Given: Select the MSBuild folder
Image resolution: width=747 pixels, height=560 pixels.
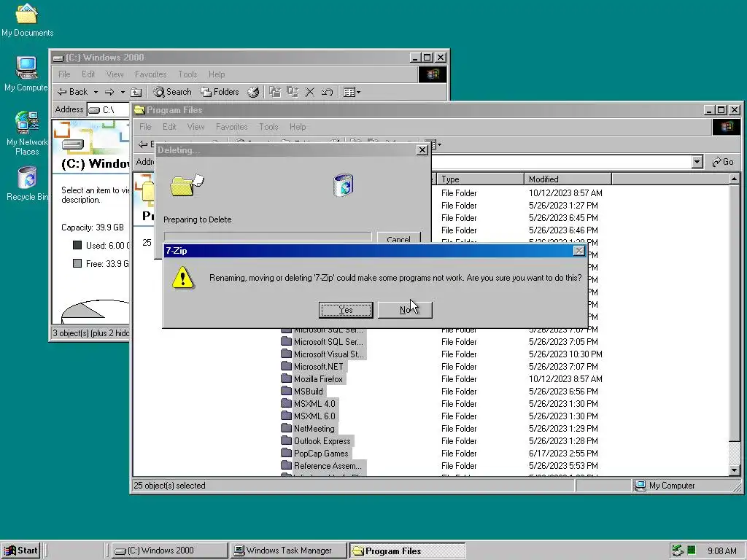Looking at the screenshot, I should tap(303, 392).
